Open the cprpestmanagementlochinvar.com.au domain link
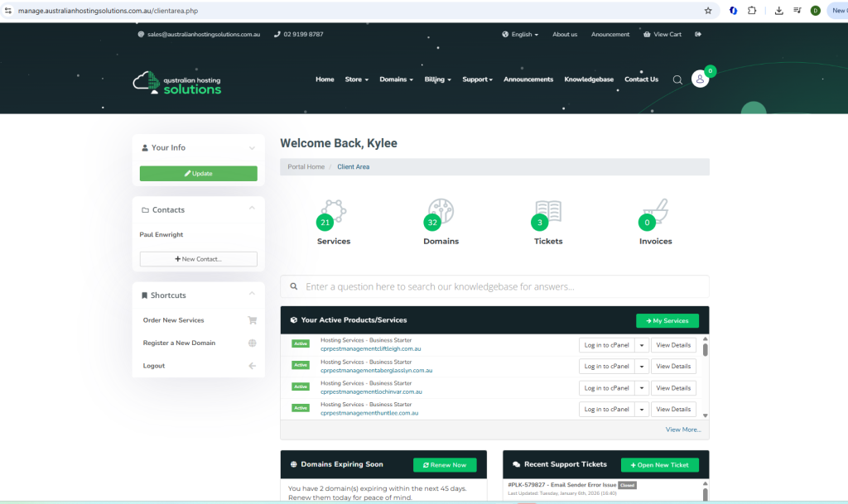 (x=371, y=391)
